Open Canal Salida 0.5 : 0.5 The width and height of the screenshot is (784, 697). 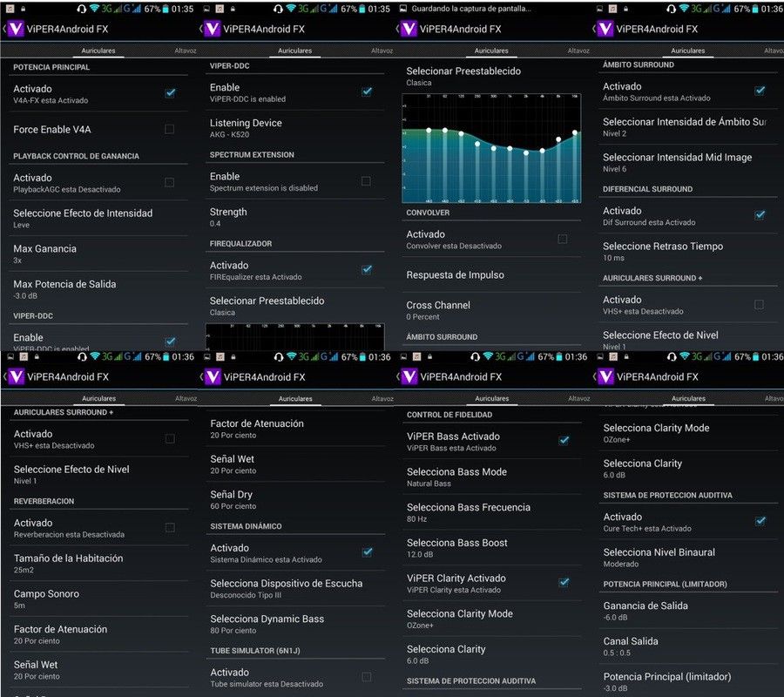point(688,646)
